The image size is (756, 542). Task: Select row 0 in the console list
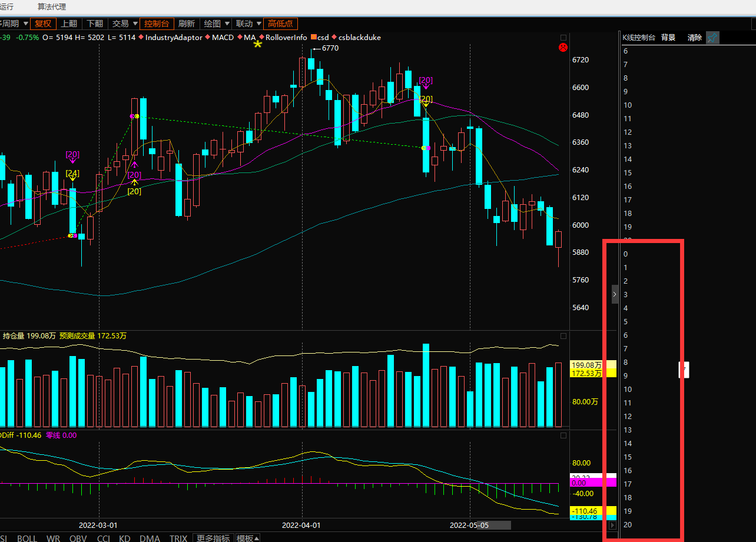point(625,254)
